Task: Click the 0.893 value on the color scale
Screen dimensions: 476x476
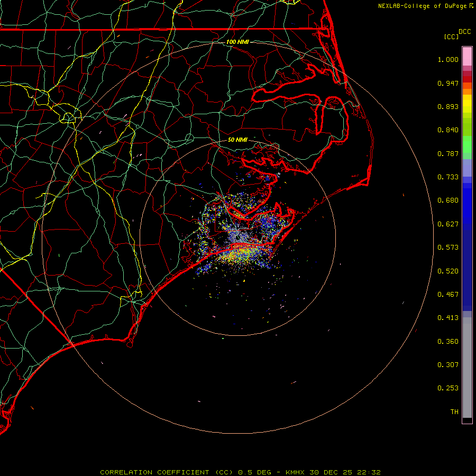Action: 448,106
